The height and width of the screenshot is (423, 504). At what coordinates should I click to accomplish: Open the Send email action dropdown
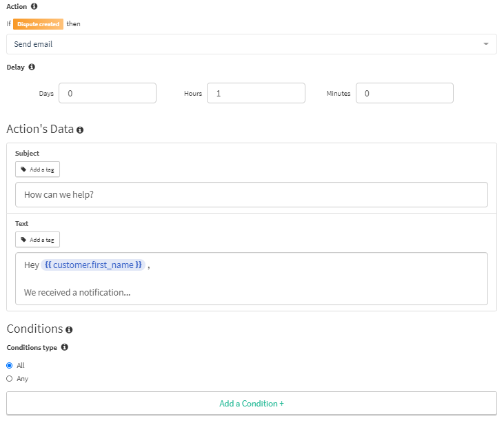[252, 44]
